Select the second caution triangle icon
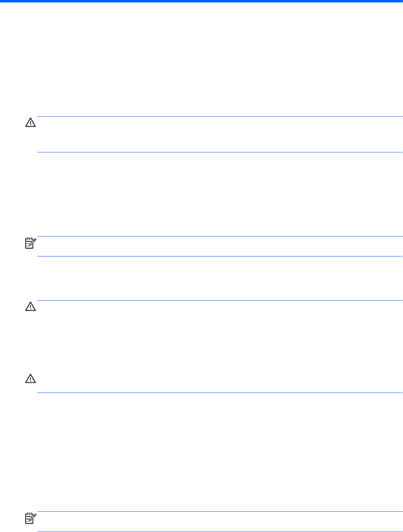Screen dimensions: 403x532 click(x=31, y=307)
